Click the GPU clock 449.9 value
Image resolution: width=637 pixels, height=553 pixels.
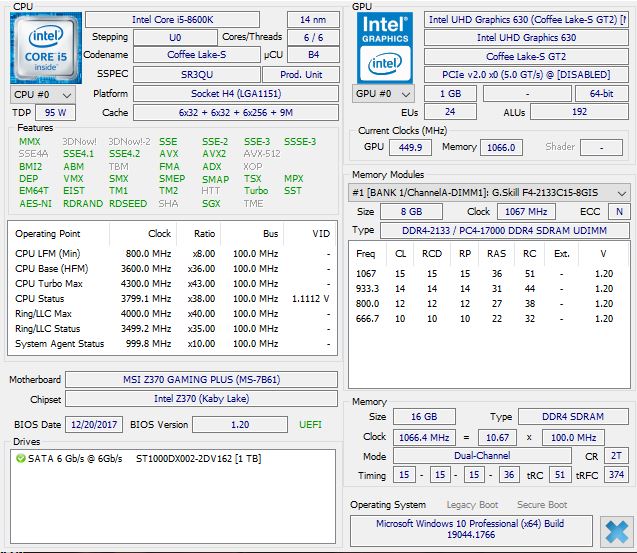[x=410, y=147]
